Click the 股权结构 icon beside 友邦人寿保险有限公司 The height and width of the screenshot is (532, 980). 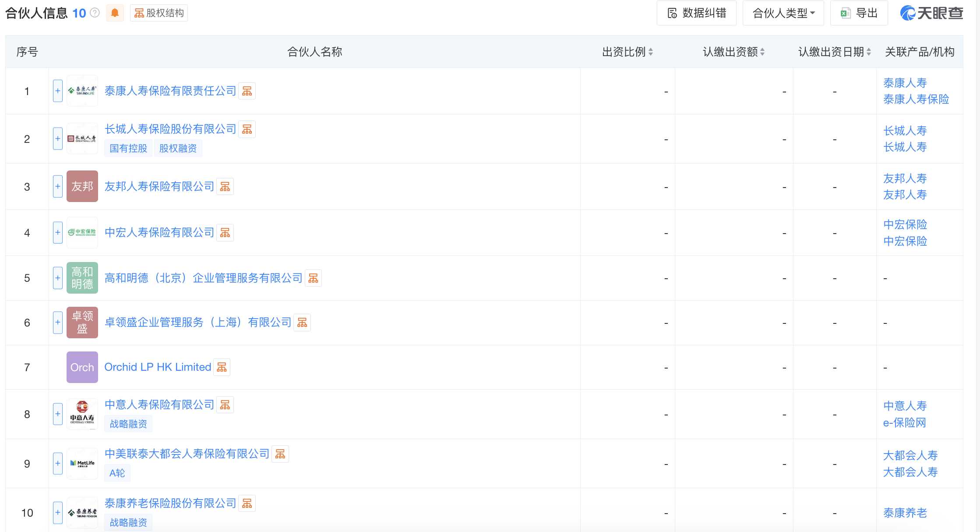pos(225,186)
